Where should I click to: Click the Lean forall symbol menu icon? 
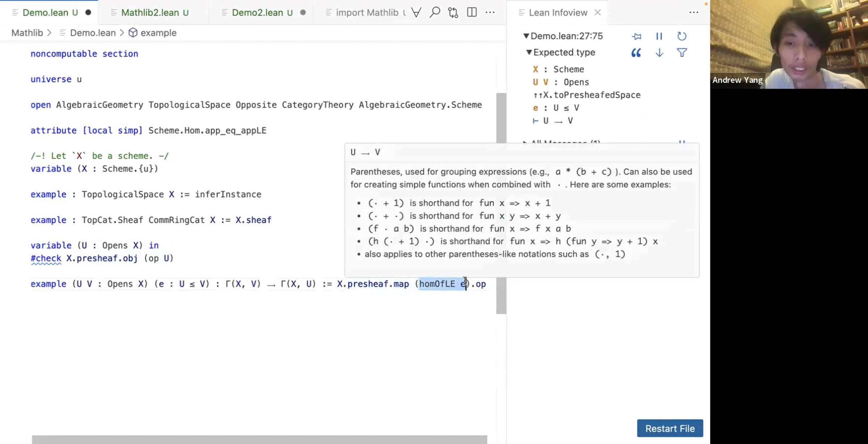416,13
